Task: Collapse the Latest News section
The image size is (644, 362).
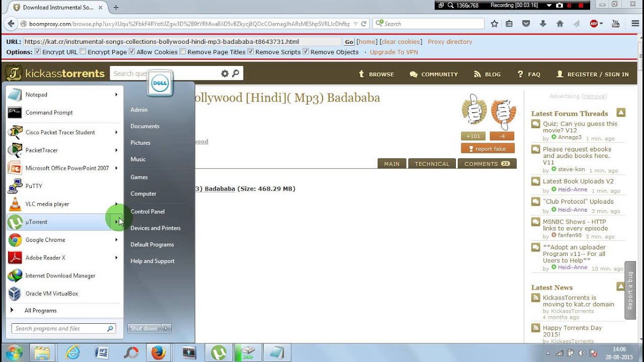Action: click(x=621, y=287)
